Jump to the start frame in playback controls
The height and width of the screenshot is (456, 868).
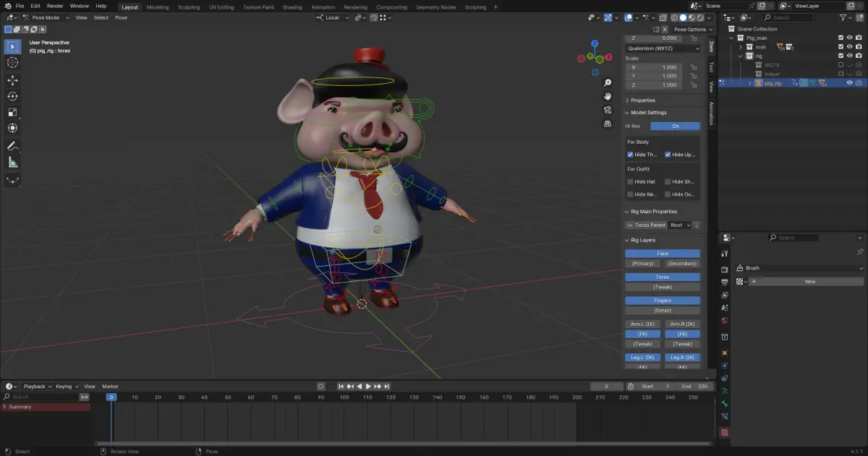342,386
